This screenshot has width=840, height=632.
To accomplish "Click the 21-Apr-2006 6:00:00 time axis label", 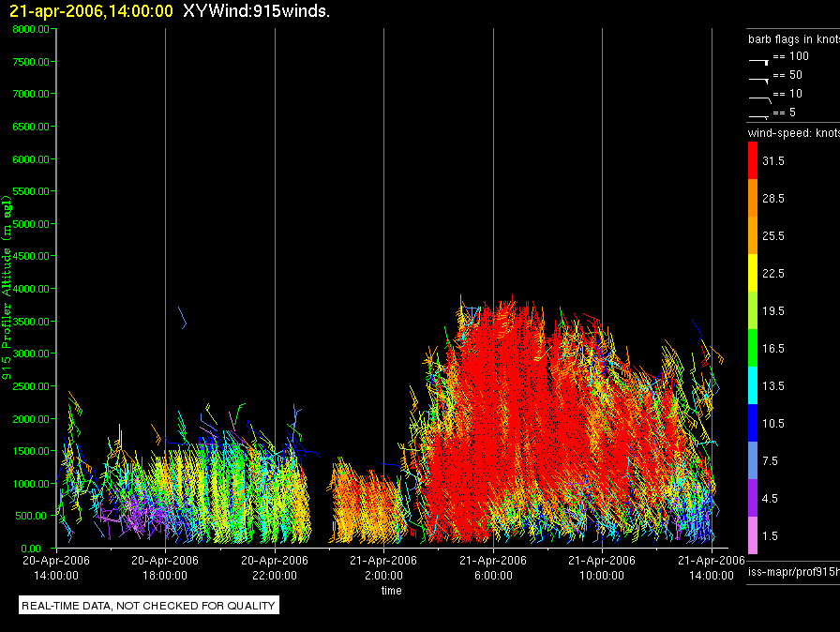I will click(x=493, y=567).
